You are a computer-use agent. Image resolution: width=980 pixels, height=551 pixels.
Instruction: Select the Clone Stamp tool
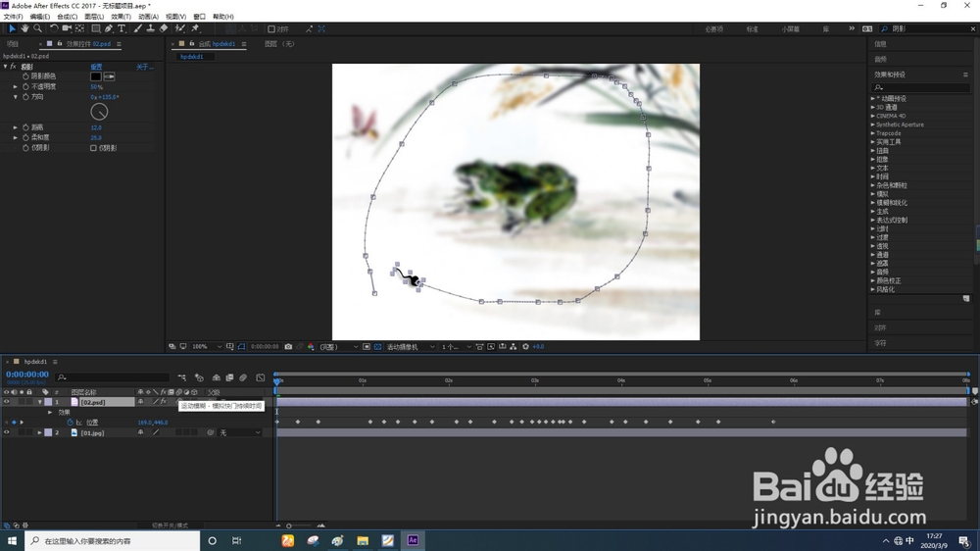coord(150,28)
